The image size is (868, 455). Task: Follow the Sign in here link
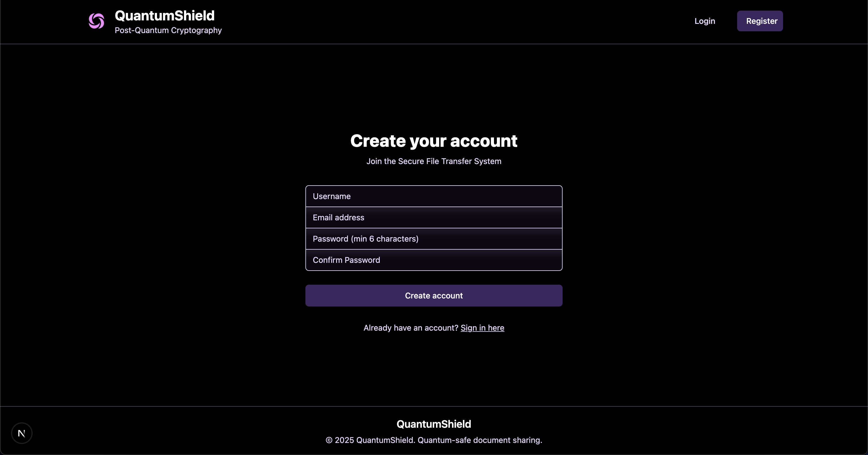482,328
